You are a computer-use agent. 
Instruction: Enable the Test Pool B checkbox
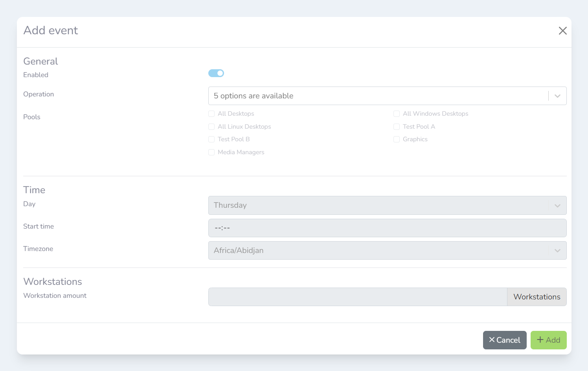211,139
